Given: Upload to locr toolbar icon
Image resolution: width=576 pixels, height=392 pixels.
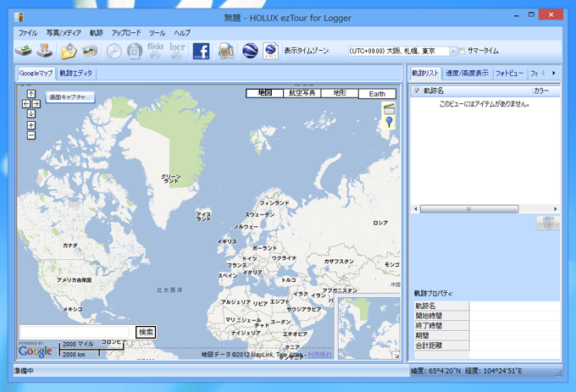Looking at the screenshot, I should 177,51.
